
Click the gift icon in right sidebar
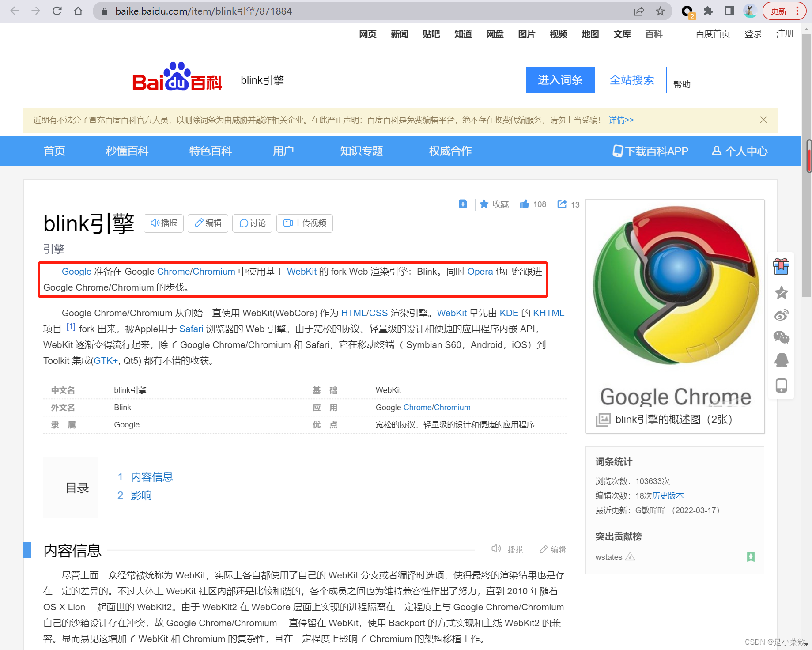point(781,266)
